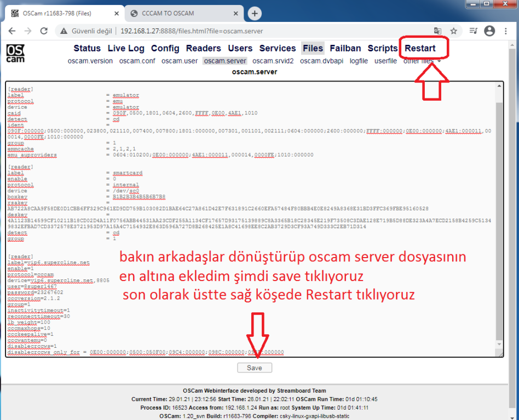Click the address bar URL

tap(192, 31)
